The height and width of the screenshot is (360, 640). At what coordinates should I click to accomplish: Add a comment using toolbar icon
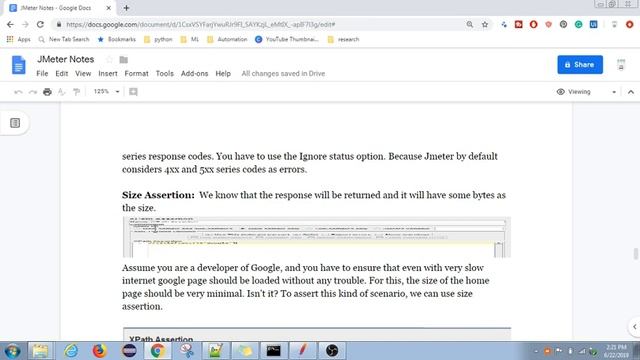click(133, 92)
